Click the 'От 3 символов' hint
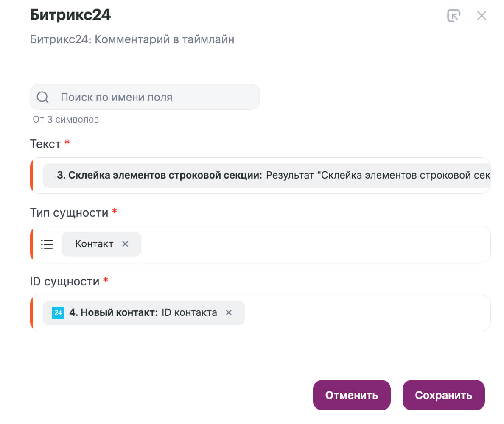 click(66, 120)
